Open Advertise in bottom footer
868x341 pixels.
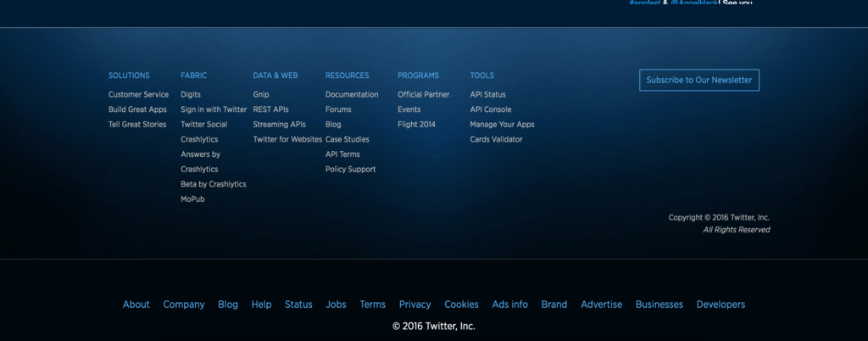[601, 305]
